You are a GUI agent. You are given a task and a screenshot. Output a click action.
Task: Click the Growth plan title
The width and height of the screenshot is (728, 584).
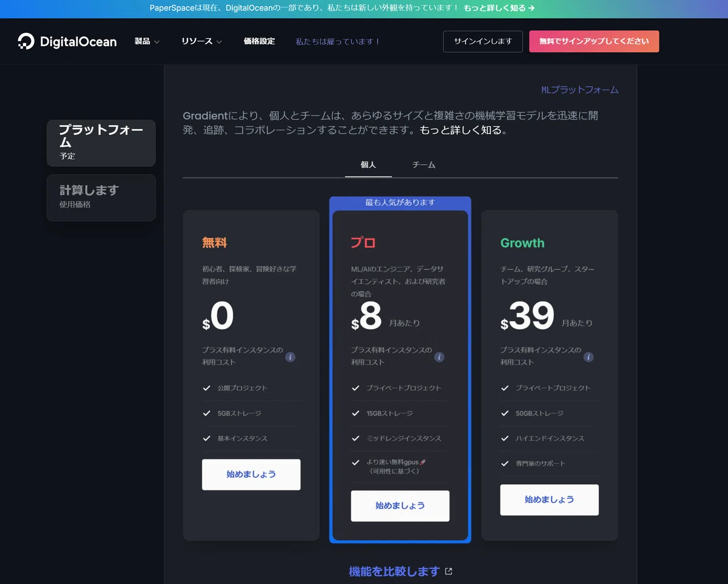[x=522, y=243]
